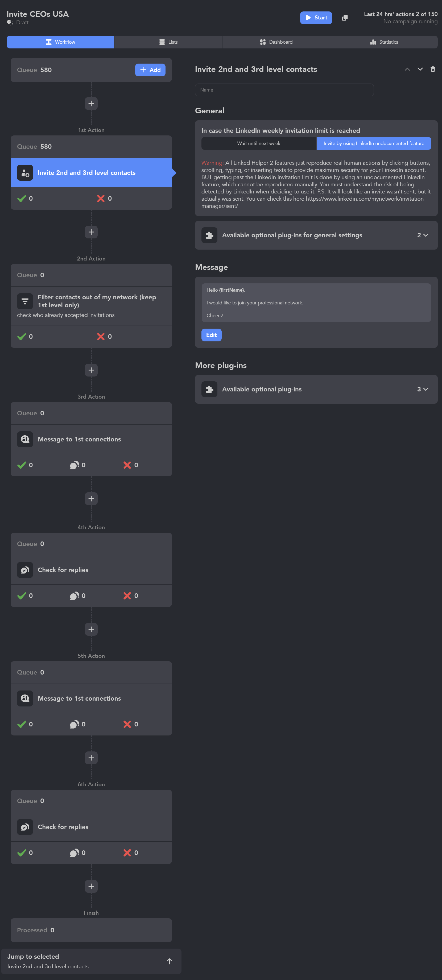Click the delete action trash icon
This screenshot has width=442, height=980.
432,69
